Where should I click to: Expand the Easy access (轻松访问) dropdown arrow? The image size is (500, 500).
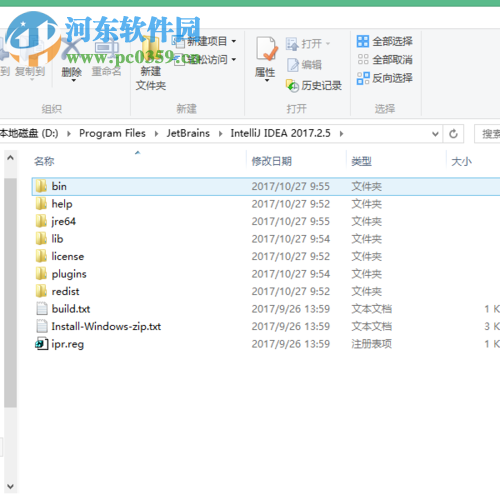(x=234, y=60)
